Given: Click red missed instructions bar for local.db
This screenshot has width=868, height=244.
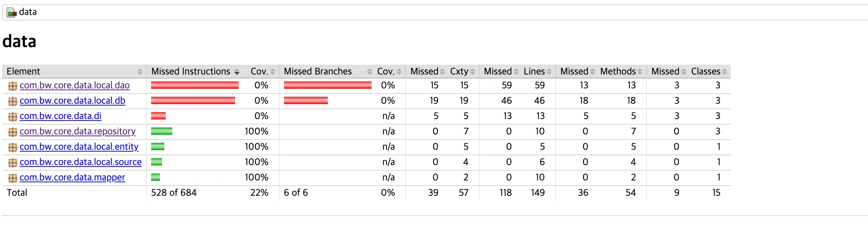Looking at the screenshot, I should [x=193, y=100].
